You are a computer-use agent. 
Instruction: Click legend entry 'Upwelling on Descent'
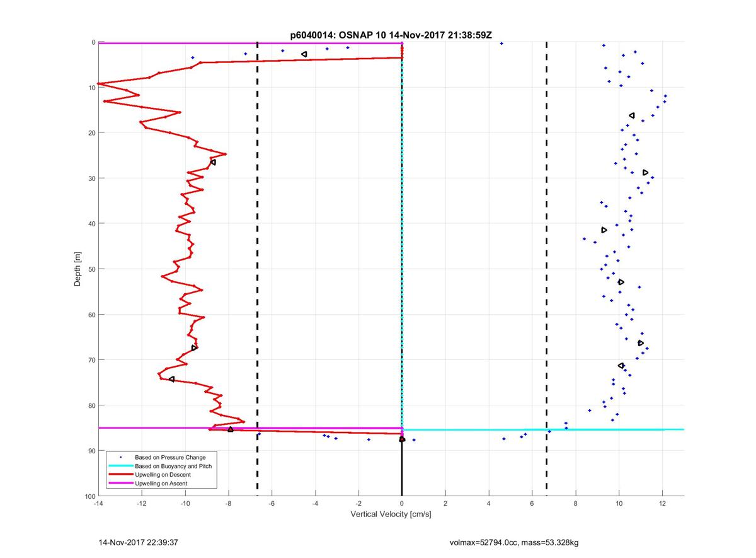pos(163,474)
